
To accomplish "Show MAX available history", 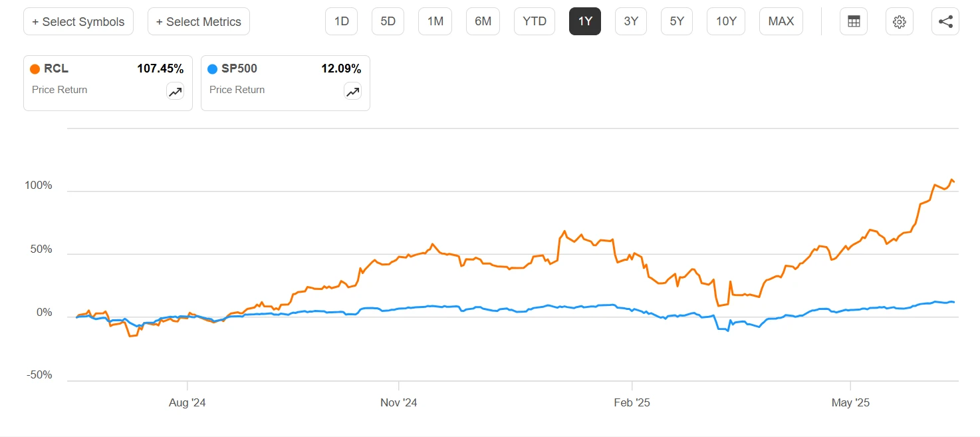I will click(x=781, y=21).
